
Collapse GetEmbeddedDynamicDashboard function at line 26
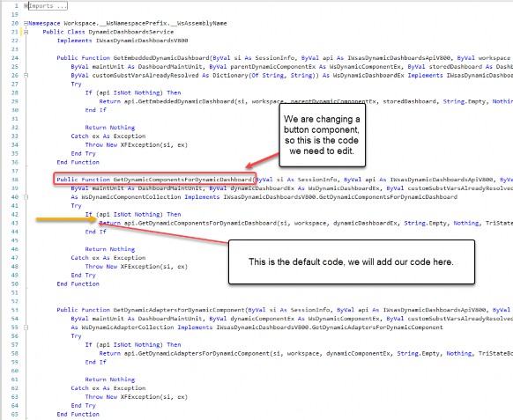click(x=26, y=76)
